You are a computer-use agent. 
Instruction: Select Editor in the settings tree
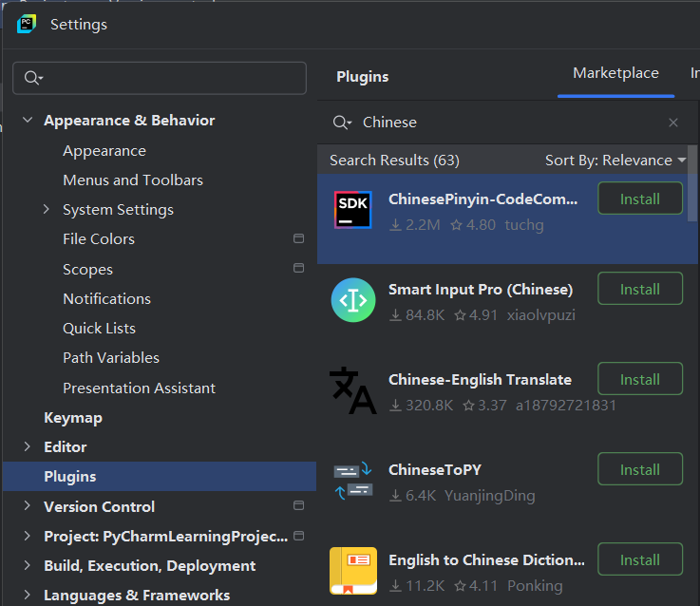point(66,447)
